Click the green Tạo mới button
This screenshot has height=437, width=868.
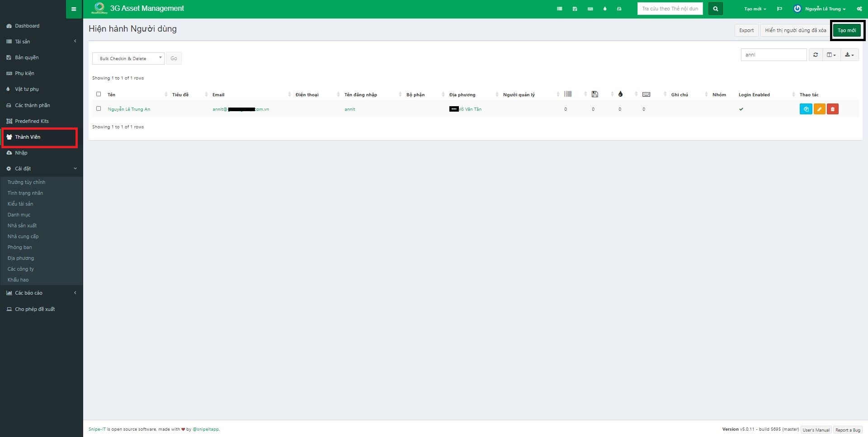click(x=846, y=30)
